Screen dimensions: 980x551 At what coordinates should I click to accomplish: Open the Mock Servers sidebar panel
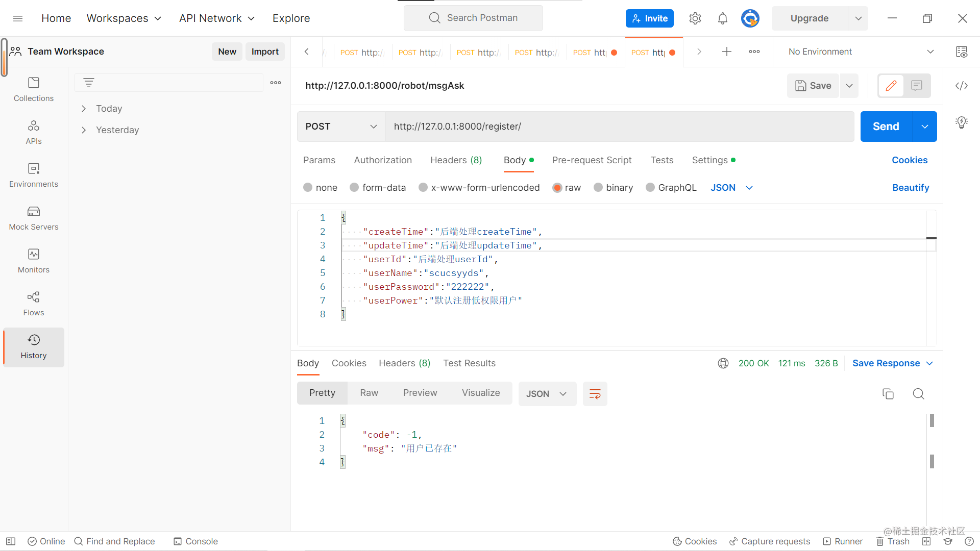(x=34, y=218)
